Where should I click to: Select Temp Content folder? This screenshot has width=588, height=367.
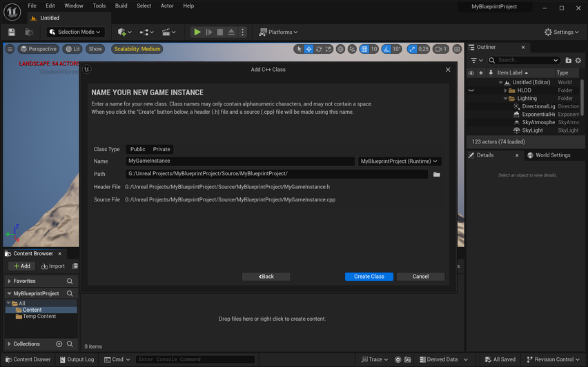[39, 317]
